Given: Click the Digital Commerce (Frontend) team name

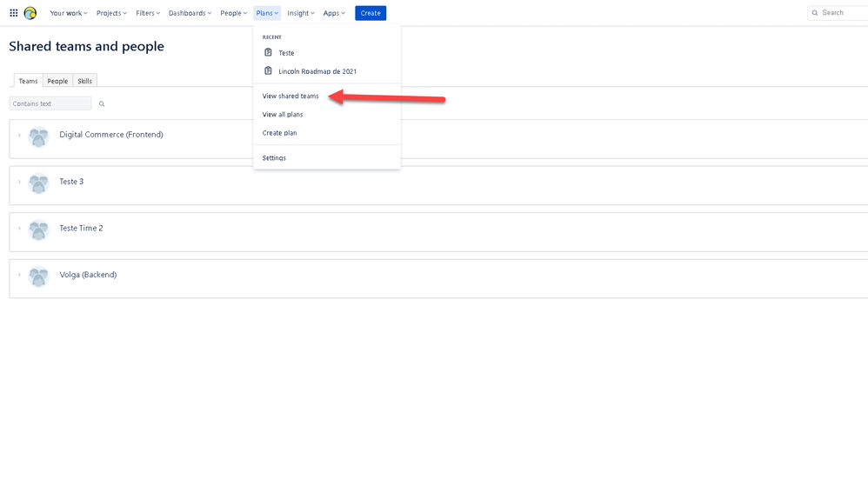Looking at the screenshot, I should [x=111, y=135].
